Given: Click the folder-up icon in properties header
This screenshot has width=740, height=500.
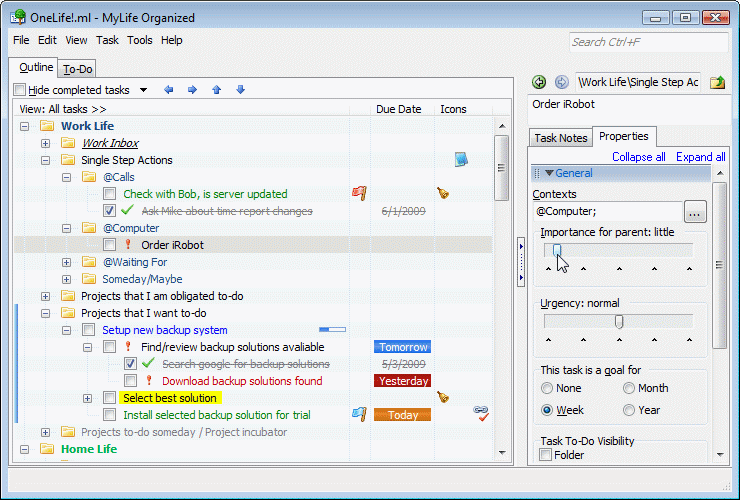Looking at the screenshot, I should [x=717, y=82].
